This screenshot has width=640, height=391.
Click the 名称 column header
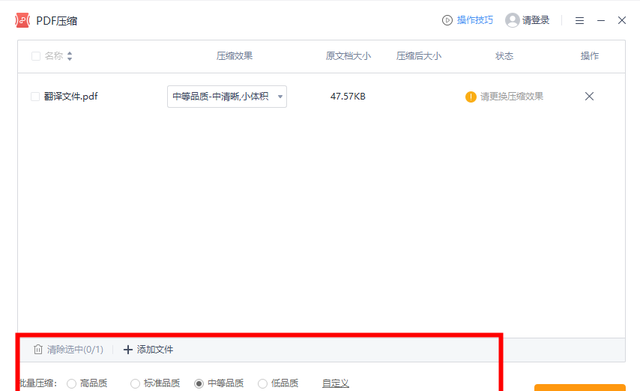[54, 56]
